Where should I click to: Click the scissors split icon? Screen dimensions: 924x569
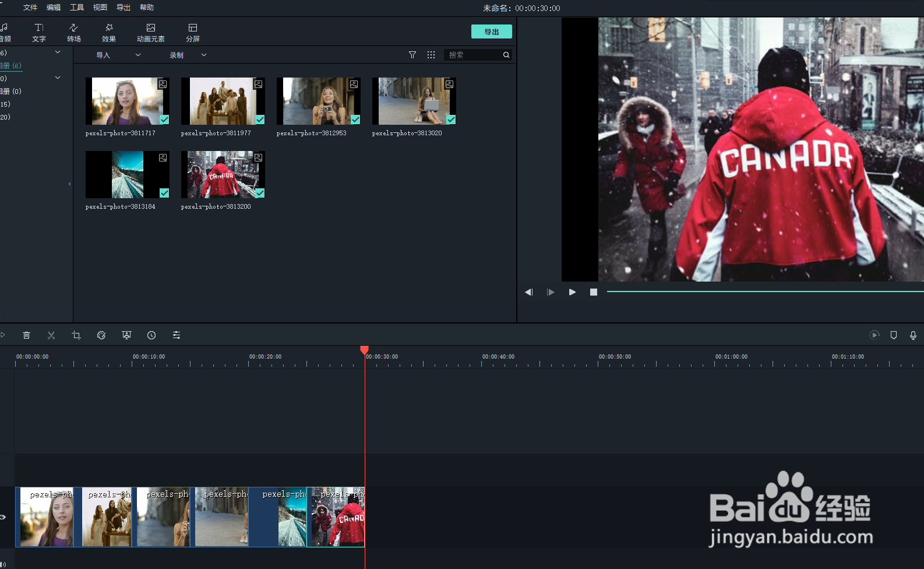coord(51,335)
